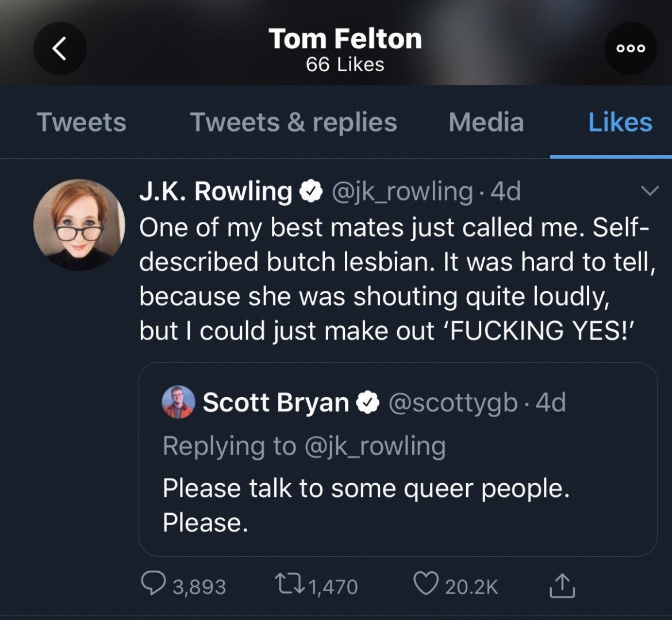Switch to Tweets & replies tab

[293, 122]
